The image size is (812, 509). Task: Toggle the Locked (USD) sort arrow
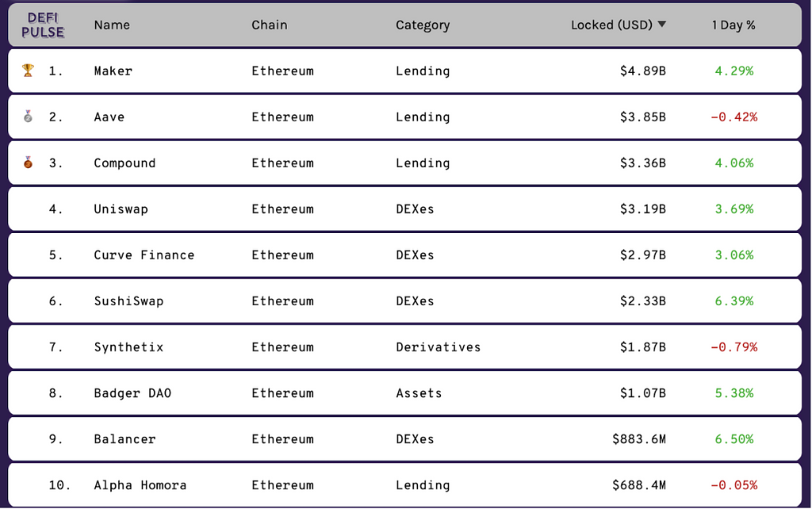[x=662, y=25]
